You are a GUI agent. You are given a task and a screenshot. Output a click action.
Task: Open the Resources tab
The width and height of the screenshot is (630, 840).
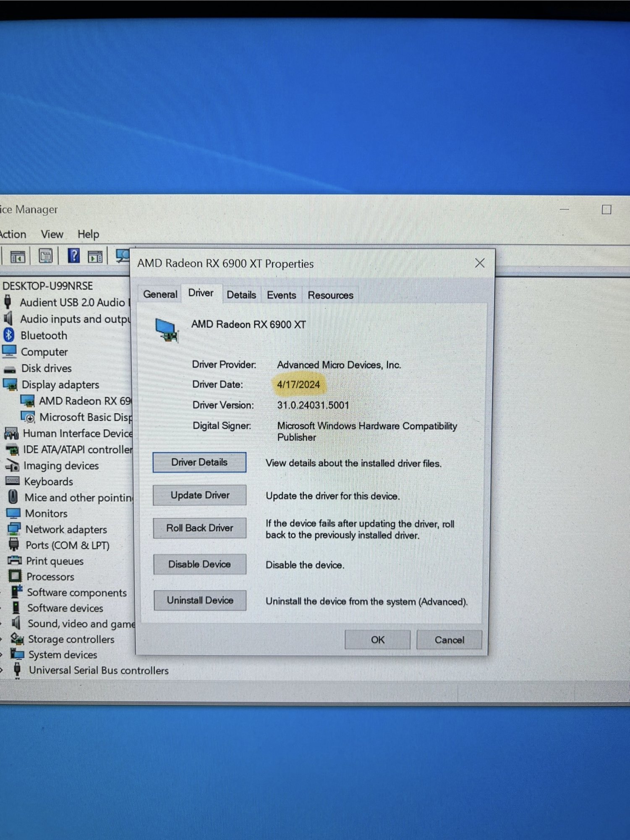[330, 295]
